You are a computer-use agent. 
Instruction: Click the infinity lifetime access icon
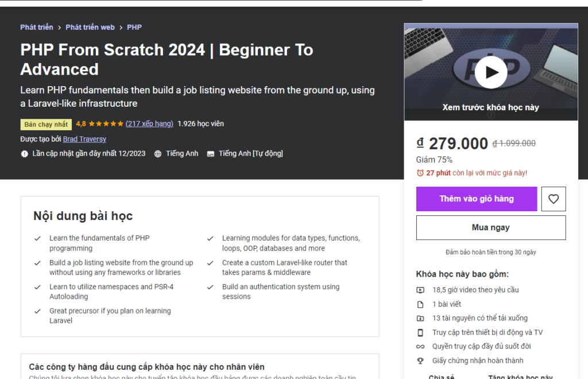[420, 346]
